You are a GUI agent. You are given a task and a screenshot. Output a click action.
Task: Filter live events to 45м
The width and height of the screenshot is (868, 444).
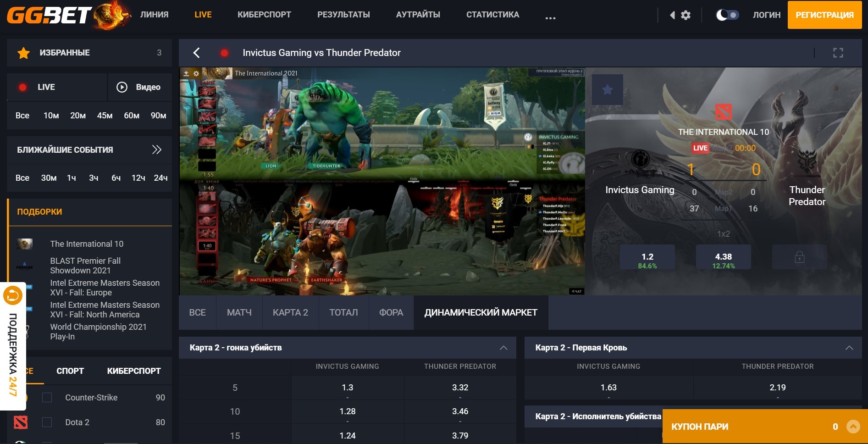click(x=105, y=116)
